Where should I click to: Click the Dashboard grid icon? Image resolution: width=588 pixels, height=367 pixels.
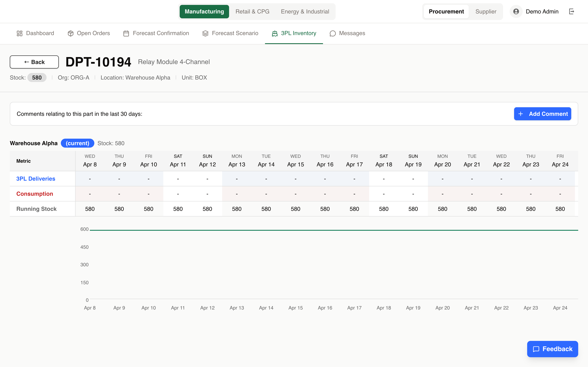(19, 33)
